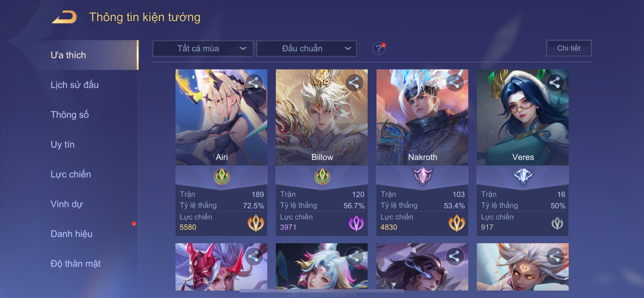Image resolution: width=644 pixels, height=298 pixels.
Task: Open the Lịch sử đấu tab
Action: tap(74, 85)
